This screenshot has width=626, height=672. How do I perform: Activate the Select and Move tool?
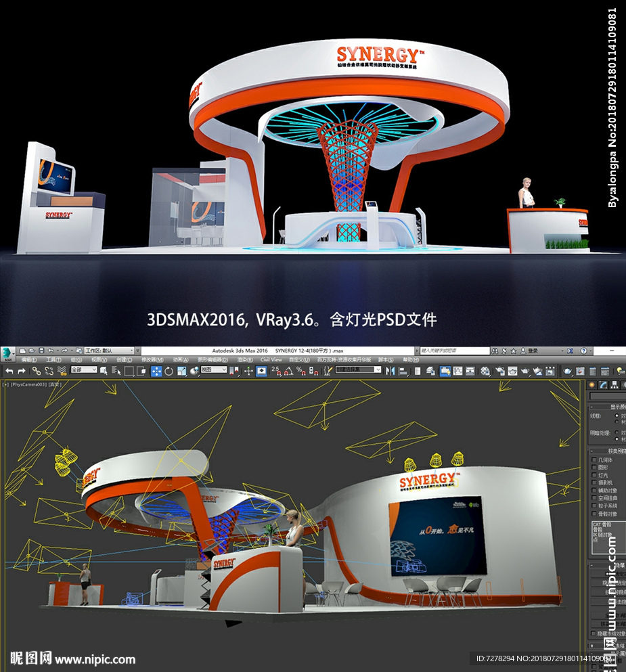coord(156,371)
